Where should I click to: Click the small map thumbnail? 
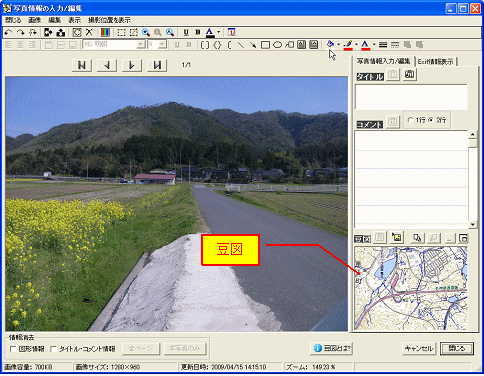(411, 288)
